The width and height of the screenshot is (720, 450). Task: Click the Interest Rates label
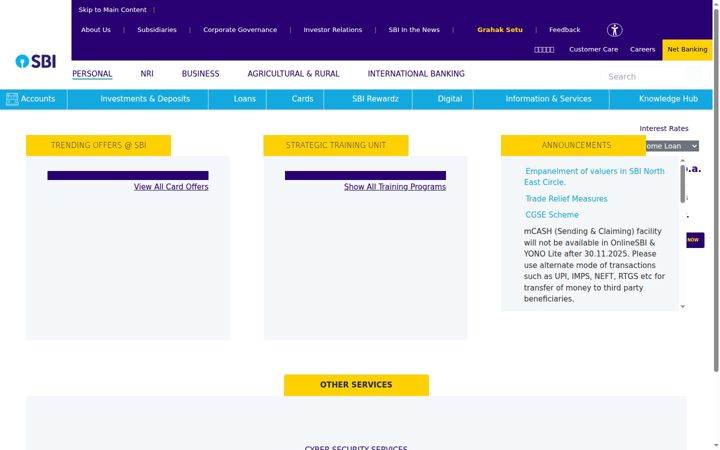(x=664, y=129)
